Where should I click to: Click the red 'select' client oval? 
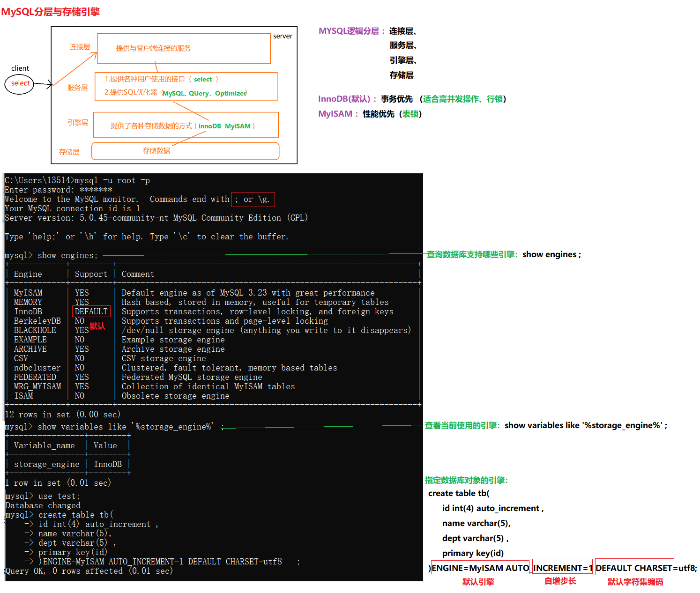[x=20, y=84]
